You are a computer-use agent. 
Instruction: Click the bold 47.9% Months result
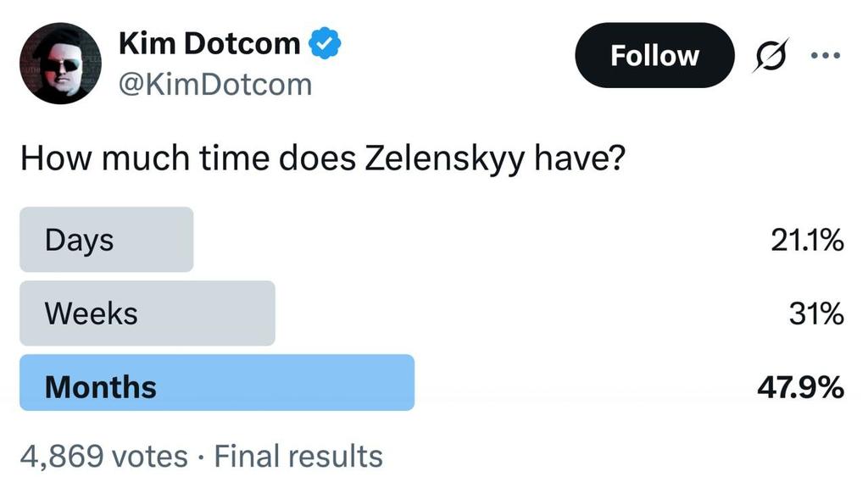click(799, 388)
